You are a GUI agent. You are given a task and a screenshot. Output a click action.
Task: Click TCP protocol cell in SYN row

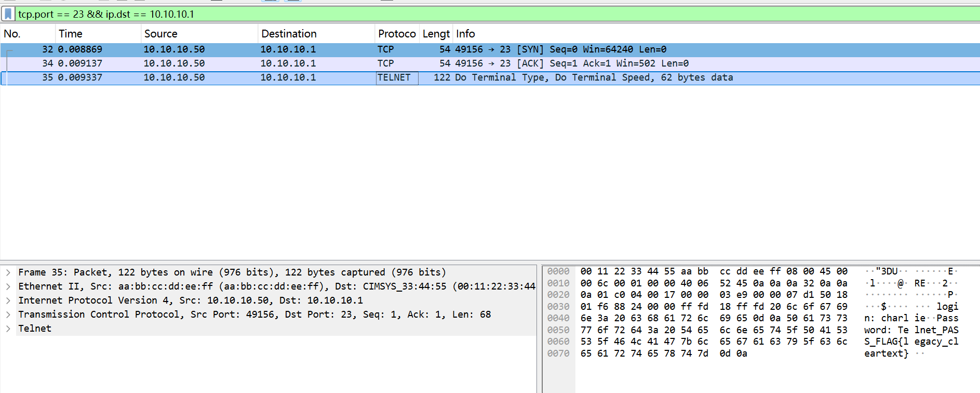click(x=385, y=49)
